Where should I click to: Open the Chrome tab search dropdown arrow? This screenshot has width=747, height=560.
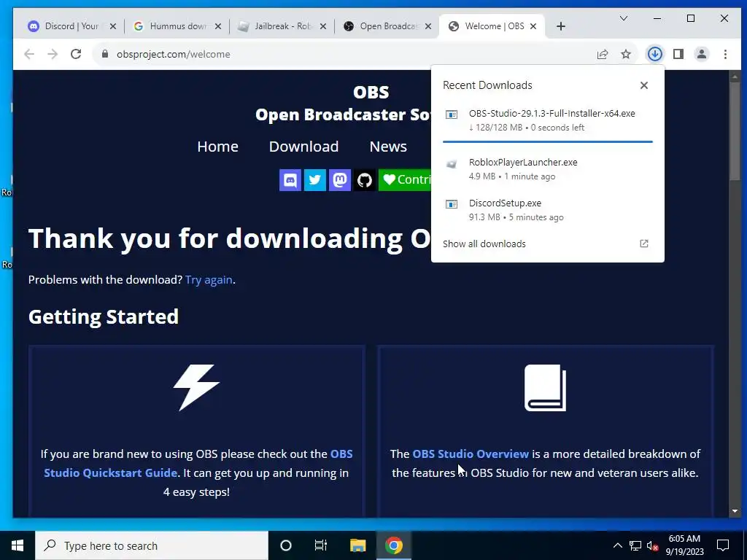tap(623, 18)
